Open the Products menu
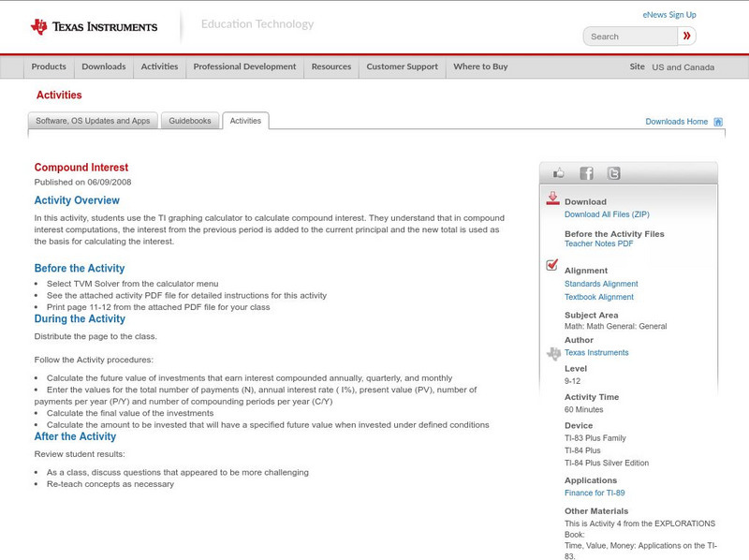Viewport: 749px width, 560px height. click(49, 66)
